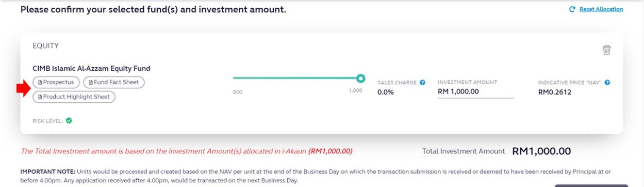This screenshot has width=644, height=187.
Task: Click the document icon inside the Prospectus button
Action: (x=40, y=82)
